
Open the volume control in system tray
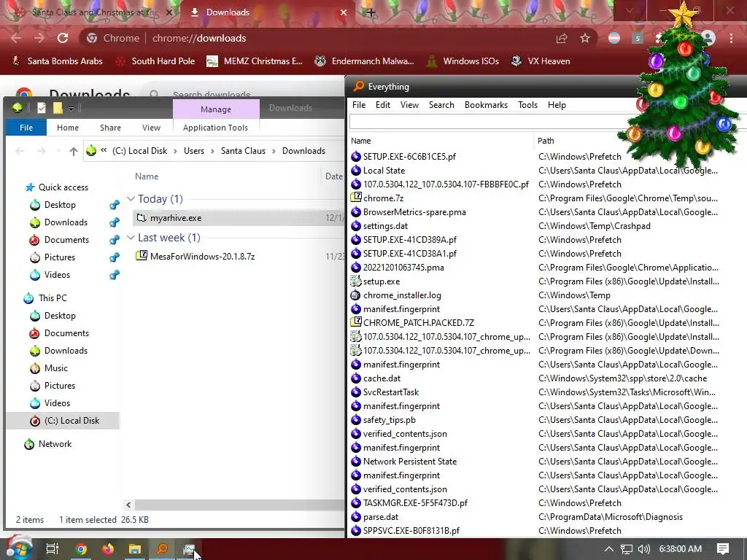tap(643, 549)
